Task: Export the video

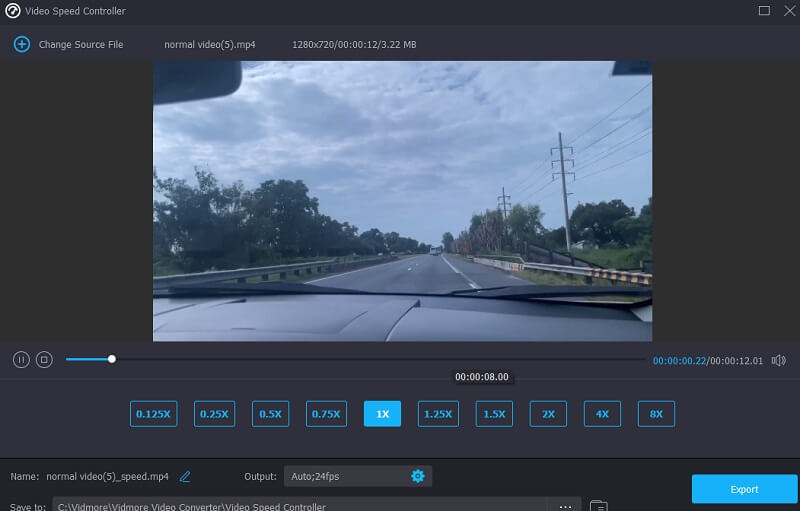Action: [x=744, y=489]
